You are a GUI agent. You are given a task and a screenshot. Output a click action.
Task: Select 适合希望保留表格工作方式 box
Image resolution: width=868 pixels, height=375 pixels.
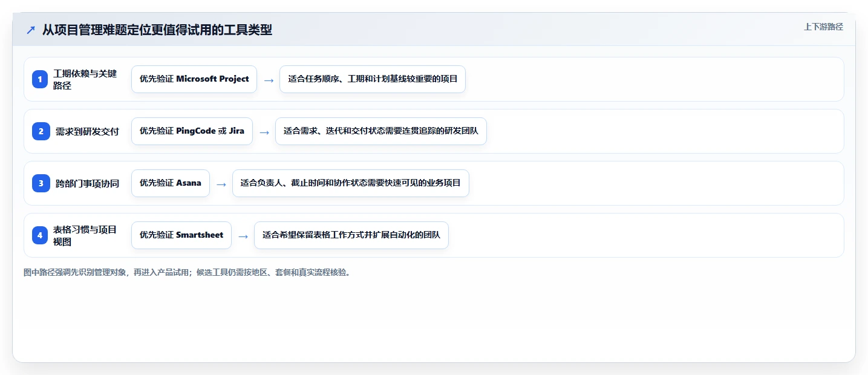click(351, 235)
